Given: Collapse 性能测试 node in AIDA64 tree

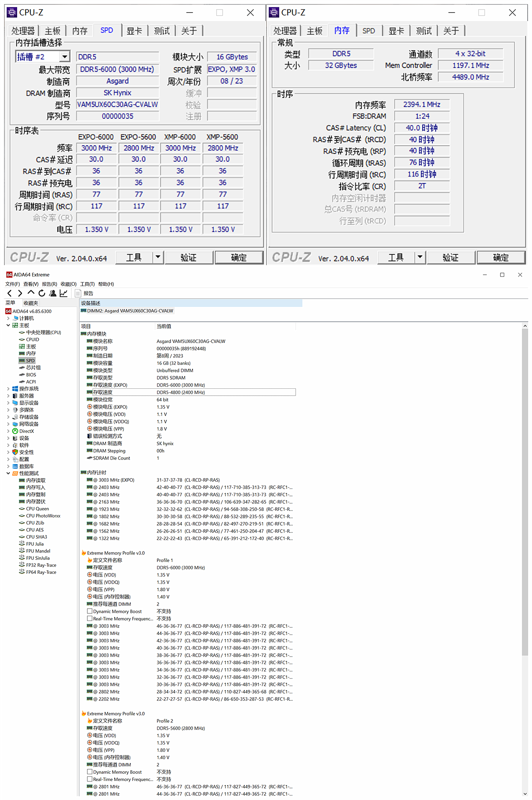Looking at the screenshot, I should tap(8, 473).
